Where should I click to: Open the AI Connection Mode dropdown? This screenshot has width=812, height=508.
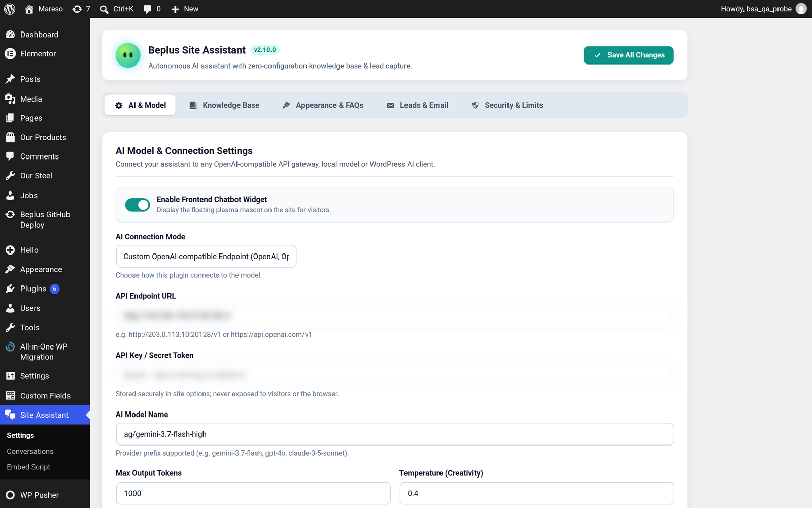(206, 257)
